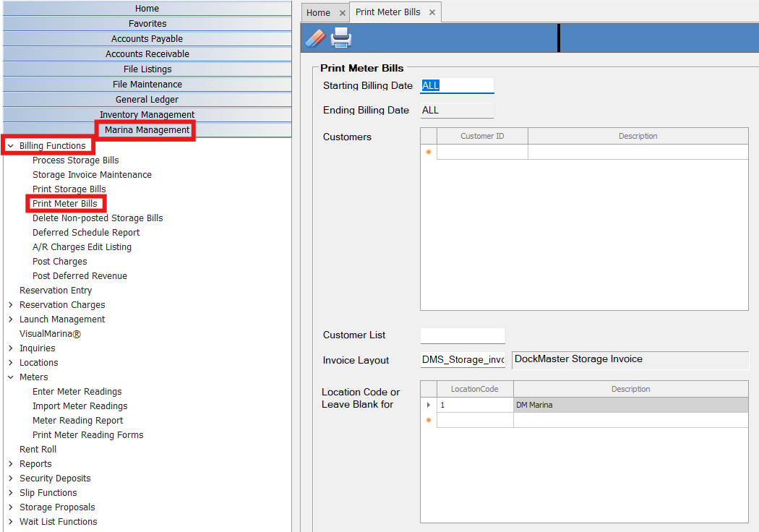Select Print Storage Bills in the tree
Screen dimensions: 759x532
pos(69,189)
